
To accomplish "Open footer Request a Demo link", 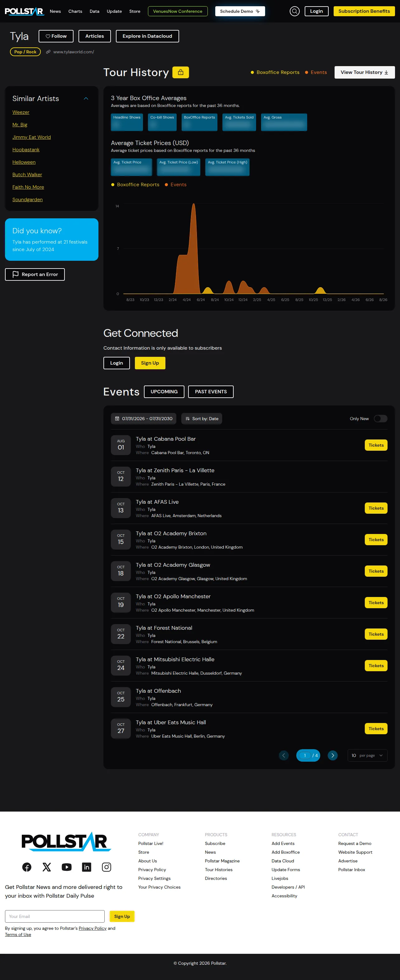I will click(x=355, y=843).
